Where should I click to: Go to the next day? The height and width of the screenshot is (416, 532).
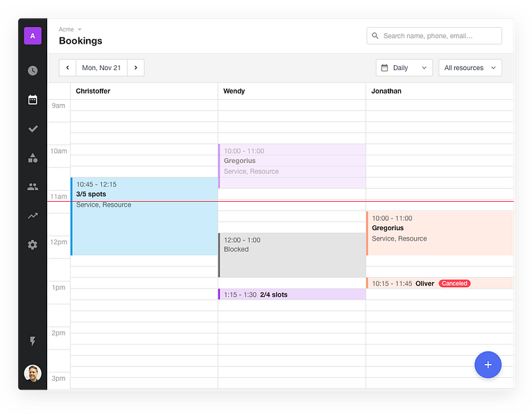[x=136, y=68]
